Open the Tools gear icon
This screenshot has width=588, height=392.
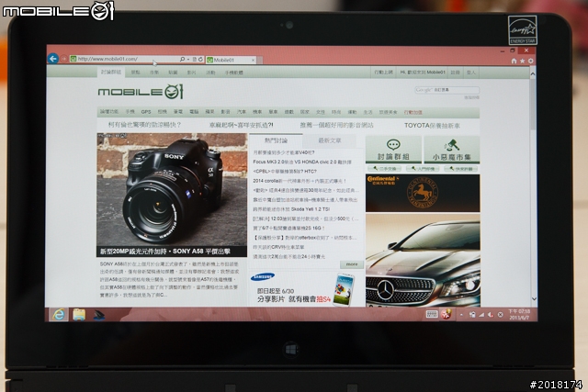pyautogui.click(x=531, y=61)
